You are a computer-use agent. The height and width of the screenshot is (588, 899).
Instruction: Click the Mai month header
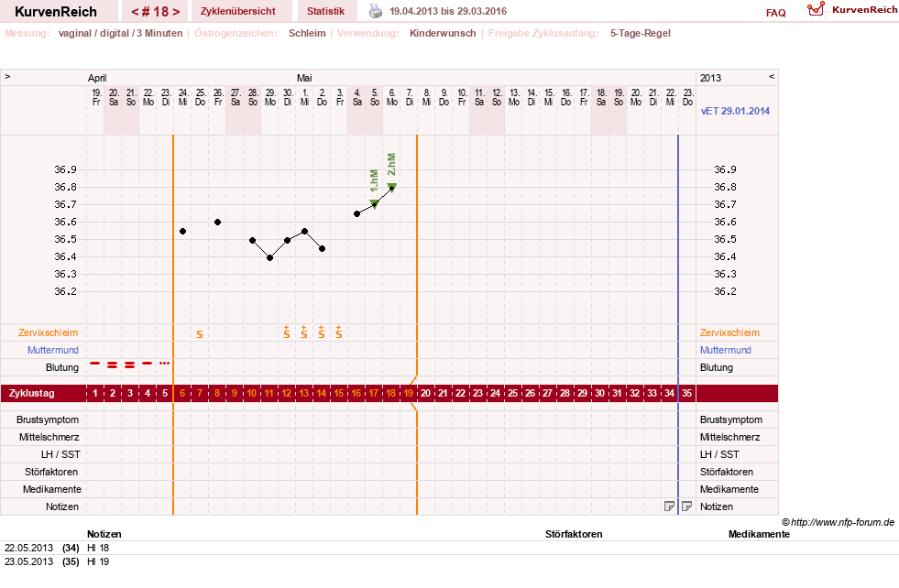(x=304, y=78)
